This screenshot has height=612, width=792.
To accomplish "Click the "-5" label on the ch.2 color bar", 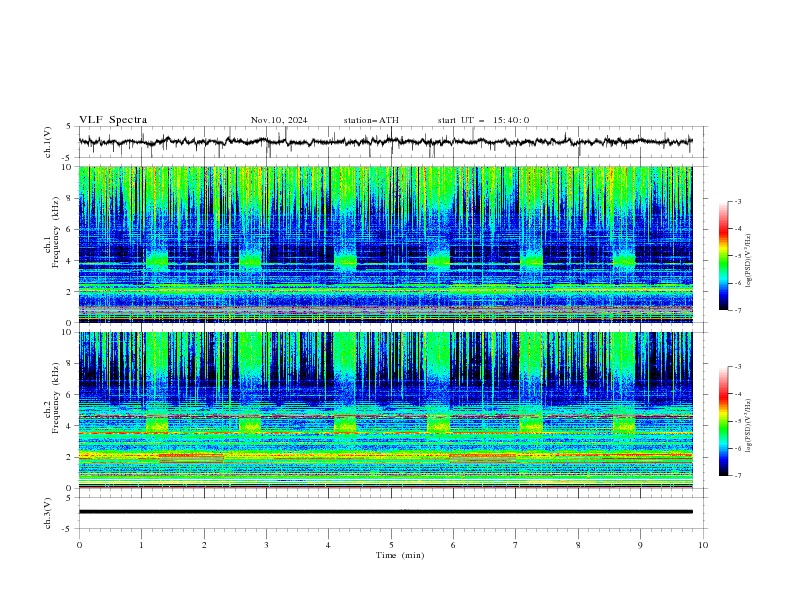I will tap(738, 421).
